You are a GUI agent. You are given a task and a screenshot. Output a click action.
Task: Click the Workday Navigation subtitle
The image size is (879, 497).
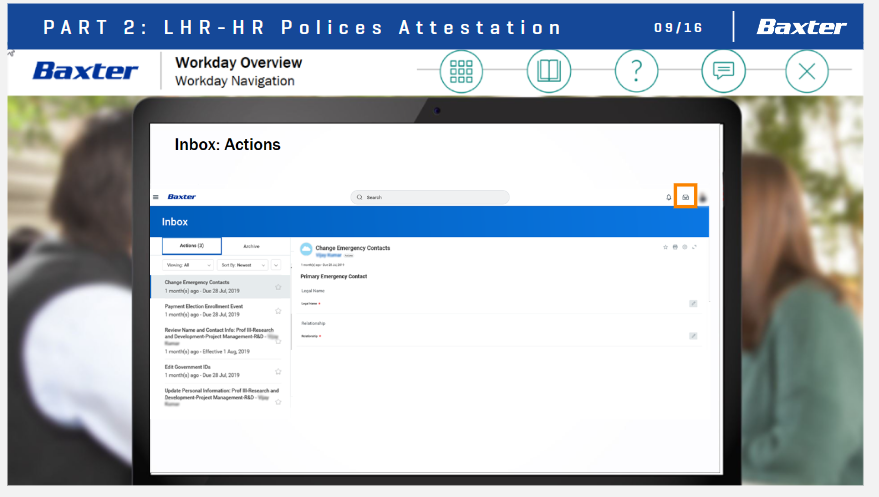pos(234,81)
